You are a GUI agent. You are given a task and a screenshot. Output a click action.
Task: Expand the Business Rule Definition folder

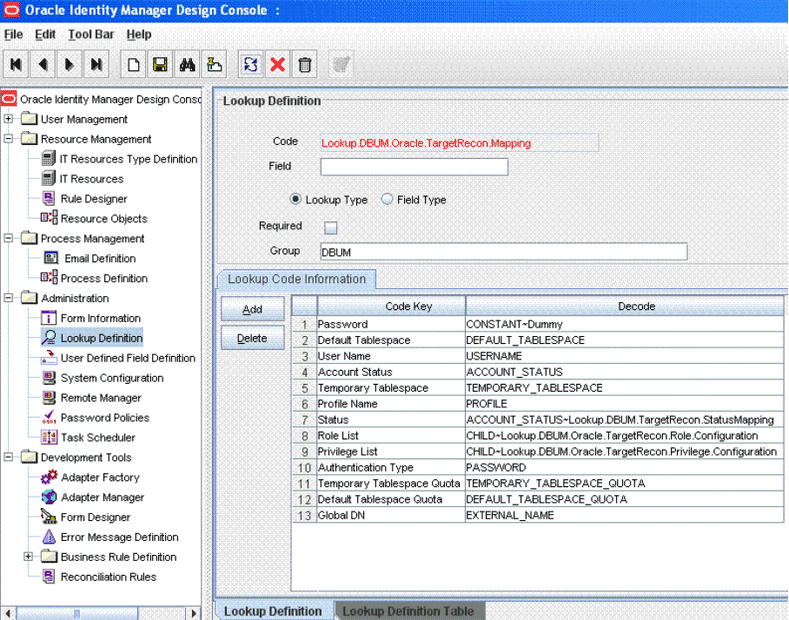pyautogui.click(x=29, y=557)
